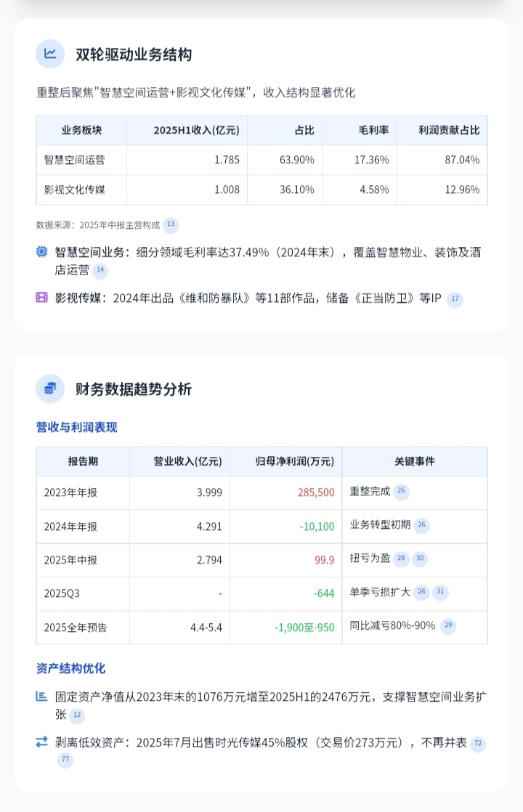Viewport: 523px width, 812px height.
Task: Open citation badge 77 below 剥离低效资产
Action: [65, 760]
